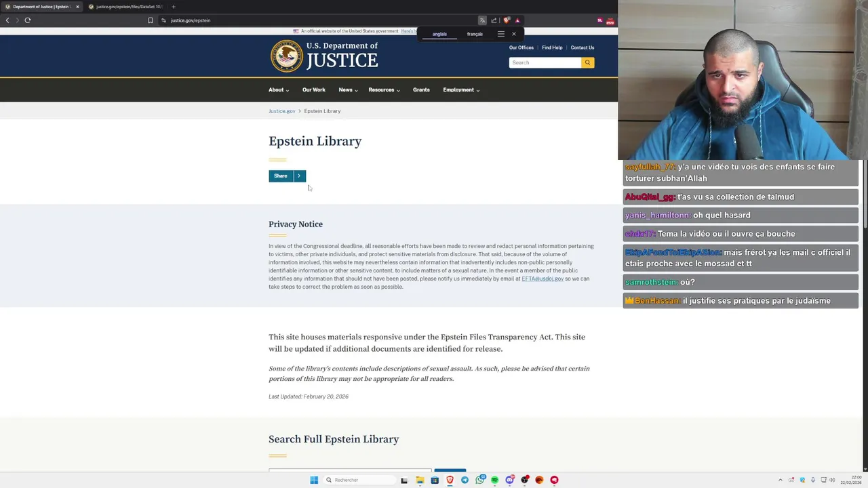Click the blue Share button

(280, 176)
